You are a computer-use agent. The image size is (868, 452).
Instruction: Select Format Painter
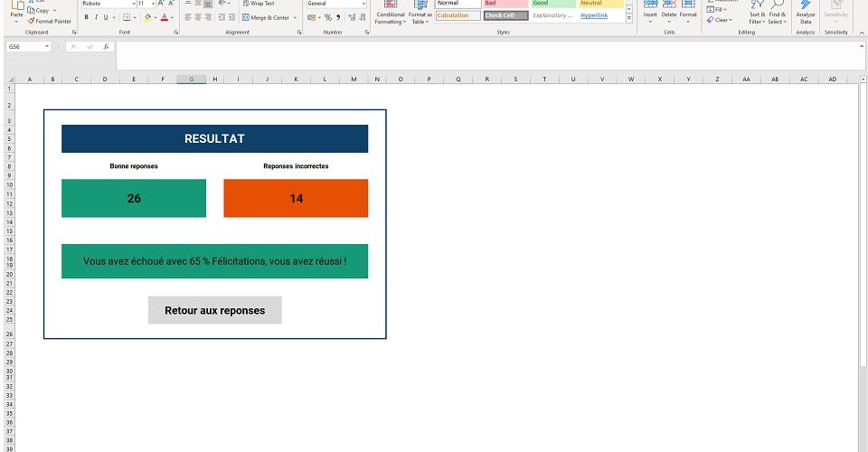pyautogui.click(x=49, y=21)
